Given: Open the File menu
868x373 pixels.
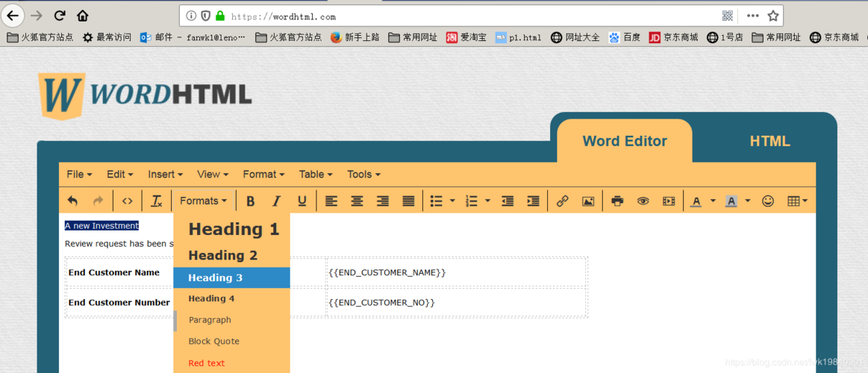Looking at the screenshot, I should point(79,175).
